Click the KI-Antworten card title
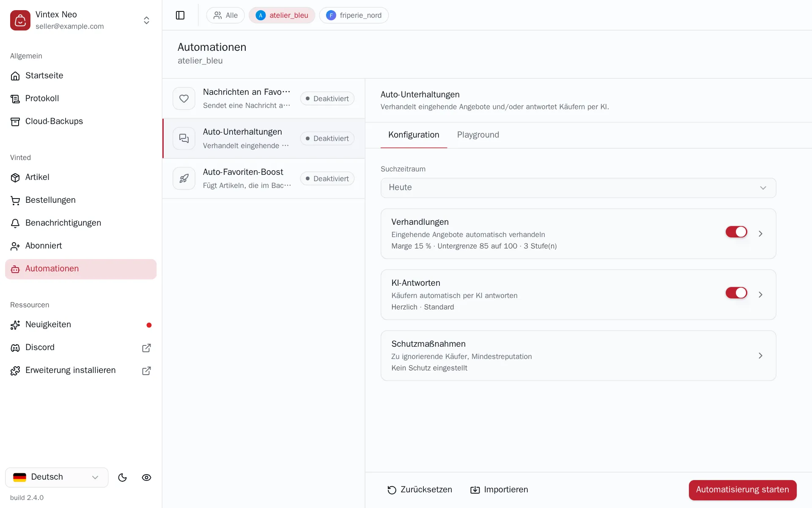The image size is (812, 508). coord(416,283)
